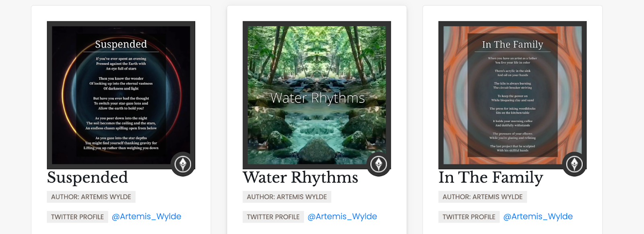Open @Artemis_Wylde link under Suspended
This screenshot has height=234, width=644.
[147, 216]
